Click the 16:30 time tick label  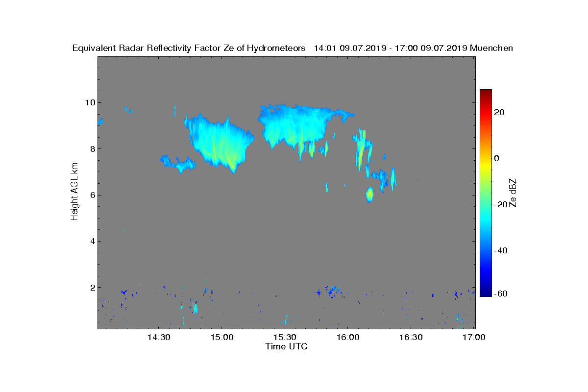[x=411, y=338]
